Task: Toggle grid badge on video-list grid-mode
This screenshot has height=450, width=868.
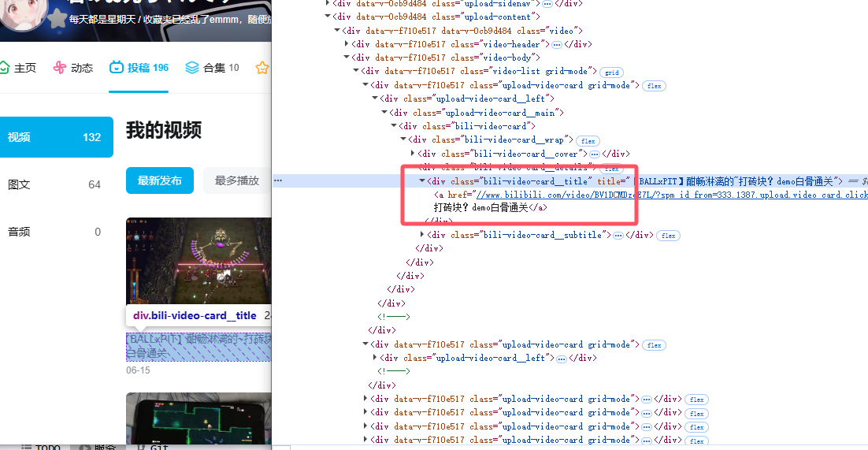Action: click(612, 73)
